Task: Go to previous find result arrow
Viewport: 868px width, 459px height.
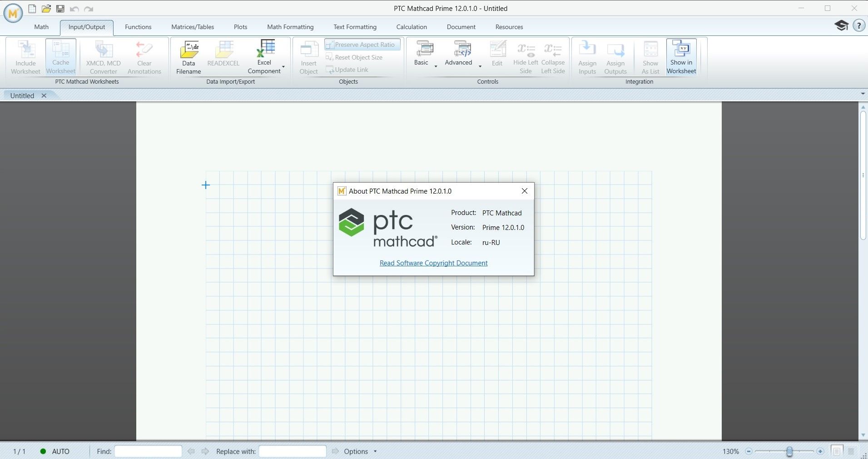Action: 191,451
